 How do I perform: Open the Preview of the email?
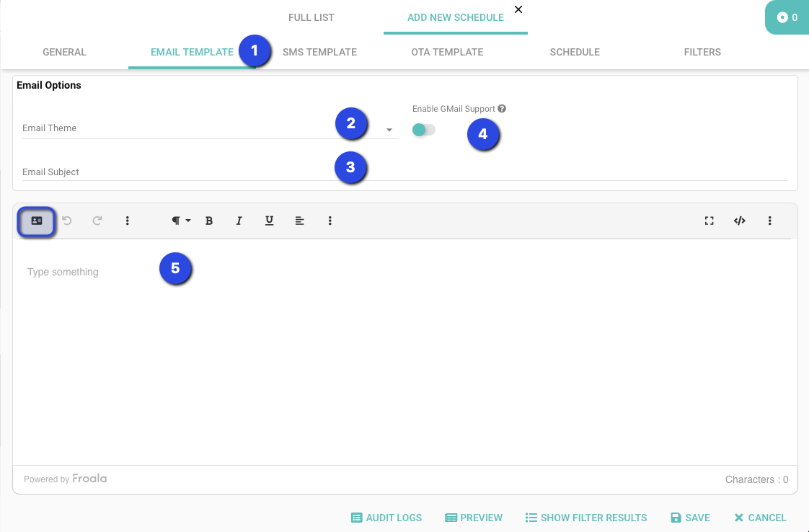tap(474, 518)
